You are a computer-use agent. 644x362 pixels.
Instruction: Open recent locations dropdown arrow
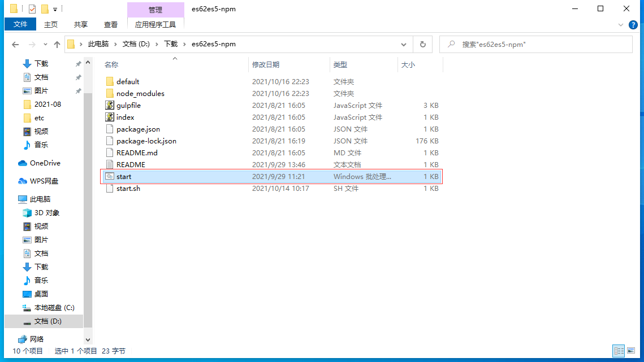point(45,44)
